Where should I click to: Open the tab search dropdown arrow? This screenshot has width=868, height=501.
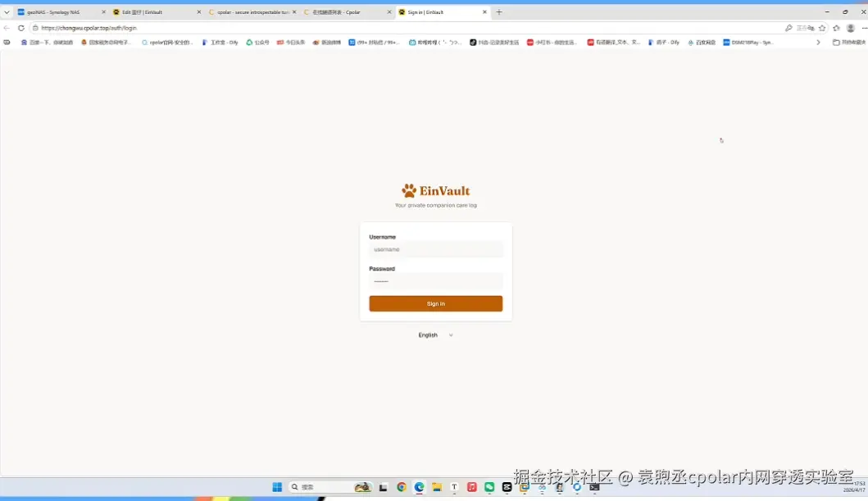point(7,12)
